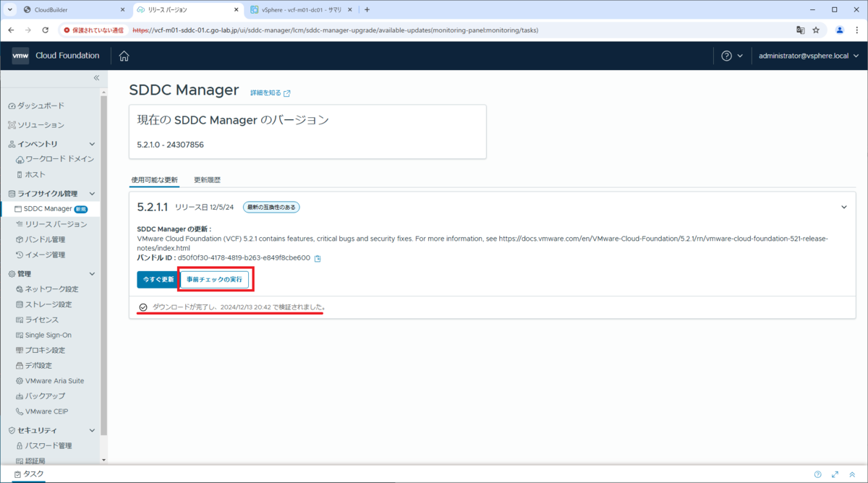Collapse the sidebar with the double chevron

(x=96, y=77)
